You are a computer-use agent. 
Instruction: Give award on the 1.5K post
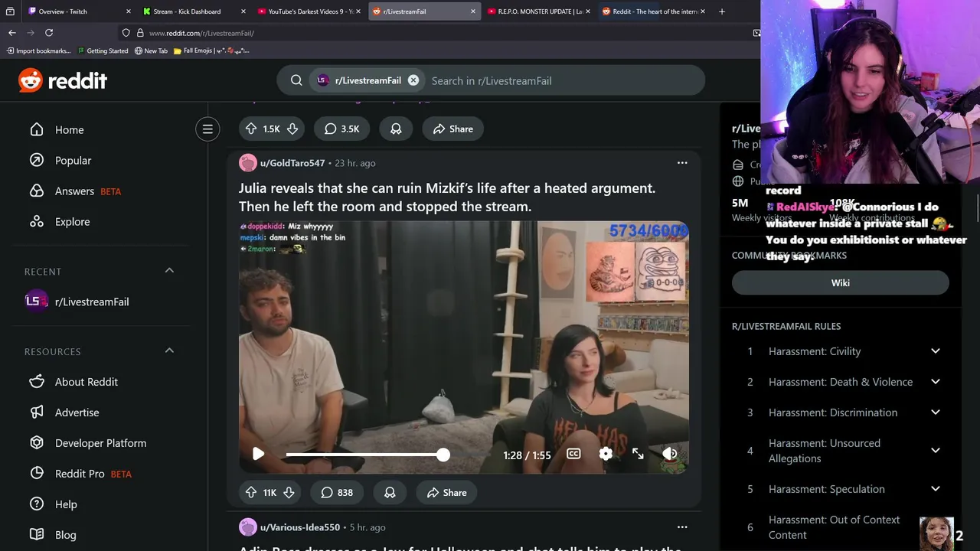point(396,129)
